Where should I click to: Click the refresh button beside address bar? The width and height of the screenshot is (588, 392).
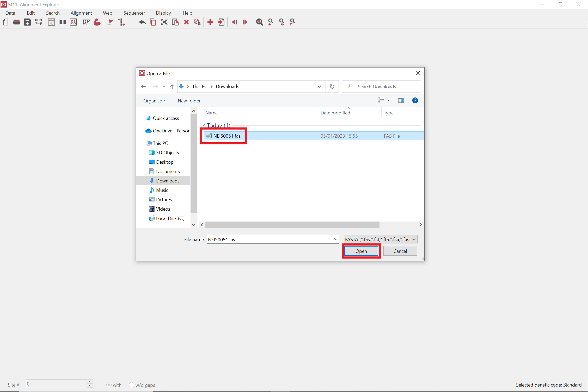point(332,87)
